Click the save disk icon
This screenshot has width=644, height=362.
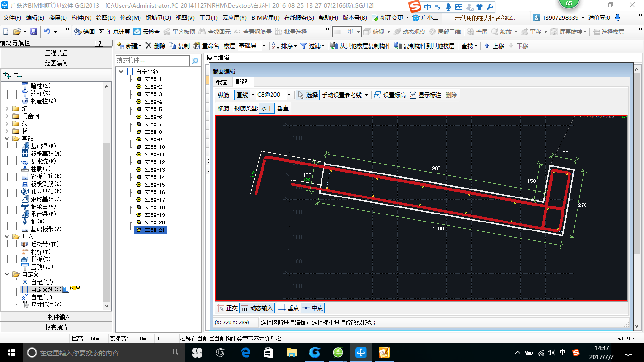coord(33,32)
